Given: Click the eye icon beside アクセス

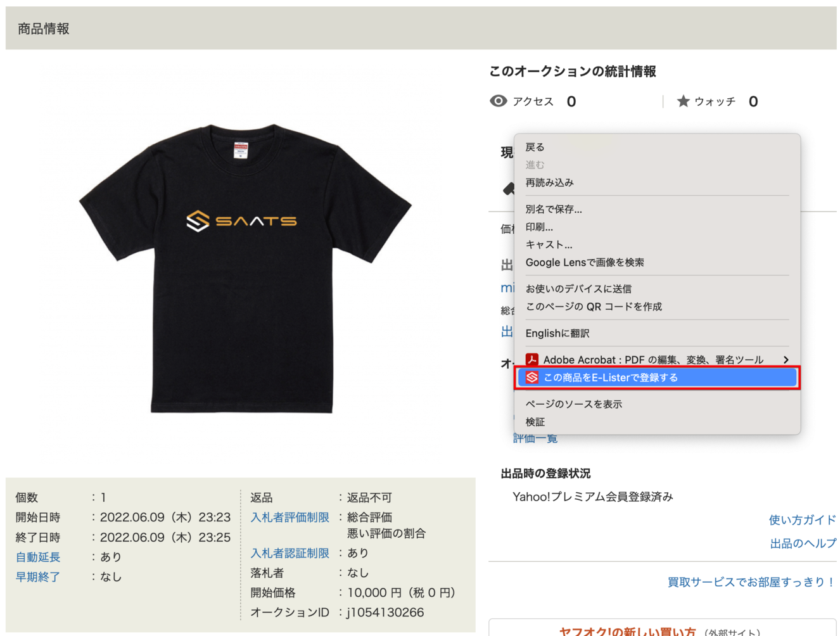Looking at the screenshot, I should pyautogui.click(x=499, y=101).
